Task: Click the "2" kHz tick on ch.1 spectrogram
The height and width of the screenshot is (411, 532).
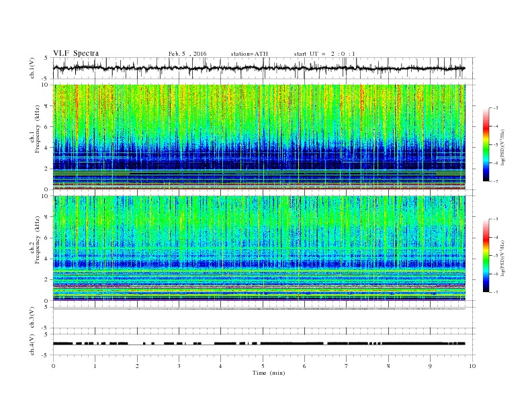Action: [x=47, y=169]
